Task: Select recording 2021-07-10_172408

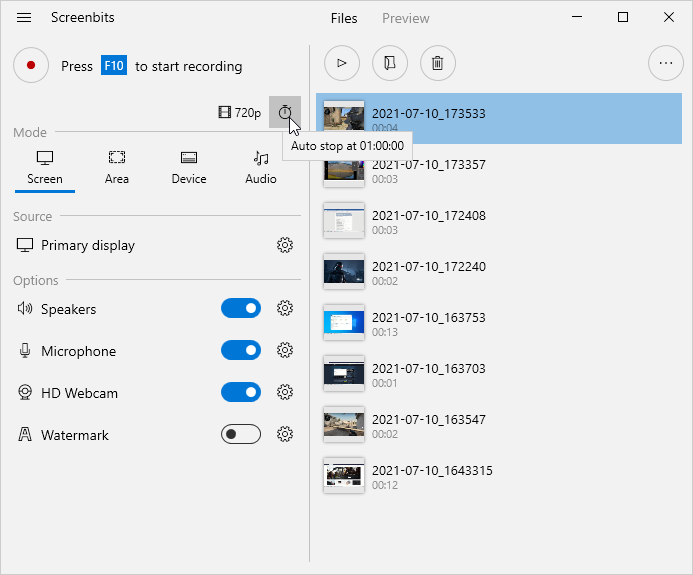Action: [499, 221]
